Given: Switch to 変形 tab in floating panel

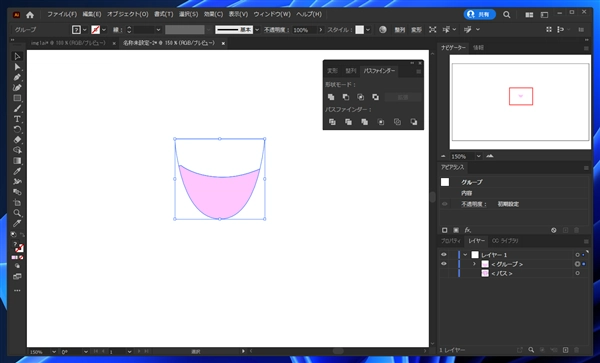Looking at the screenshot, I should point(333,71).
